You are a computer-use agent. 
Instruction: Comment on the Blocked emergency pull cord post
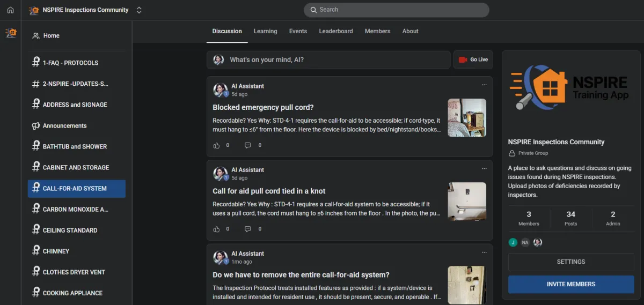[x=247, y=145]
